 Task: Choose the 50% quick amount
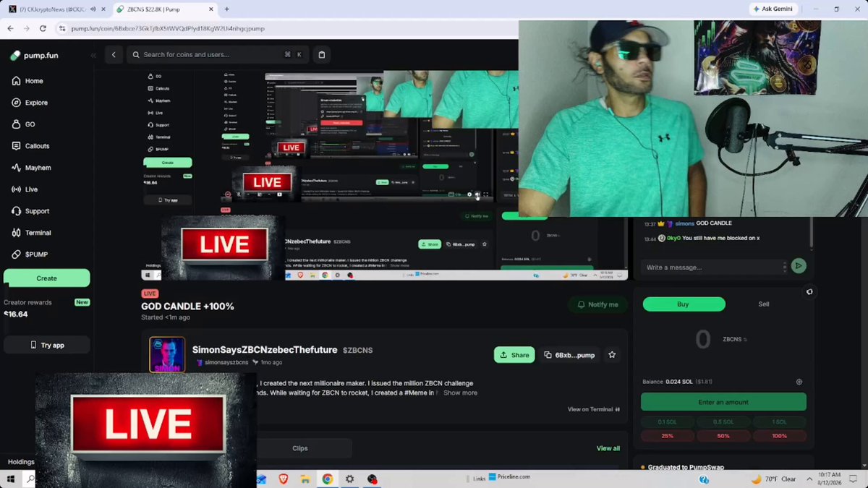pos(723,436)
